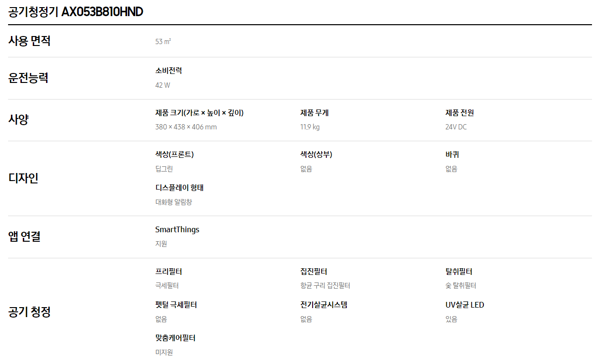Click the 항균 구리 집진필터 value
The height and width of the screenshot is (364, 601).
pyautogui.click(x=325, y=286)
